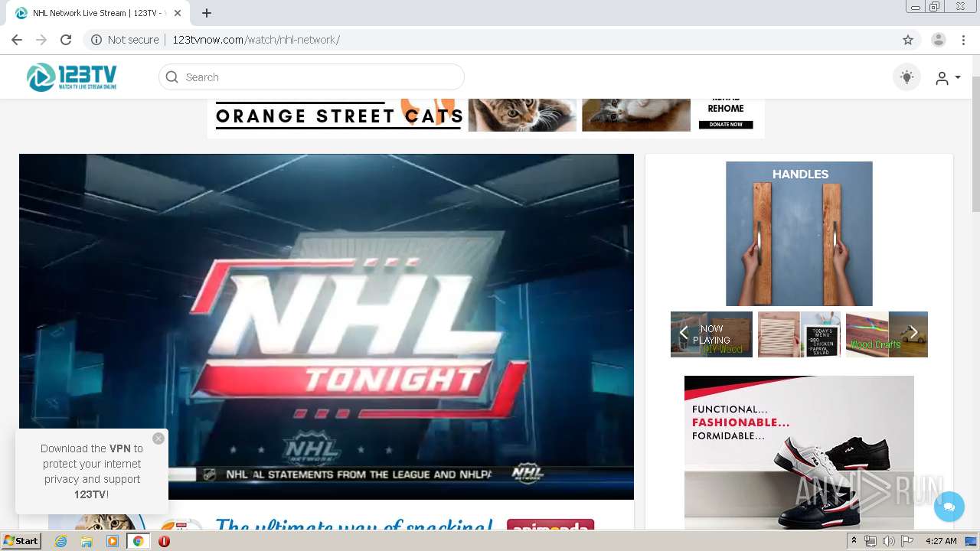The height and width of the screenshot is (551, 980).
Task: Open the VPN link in popup
Action: 120,448
